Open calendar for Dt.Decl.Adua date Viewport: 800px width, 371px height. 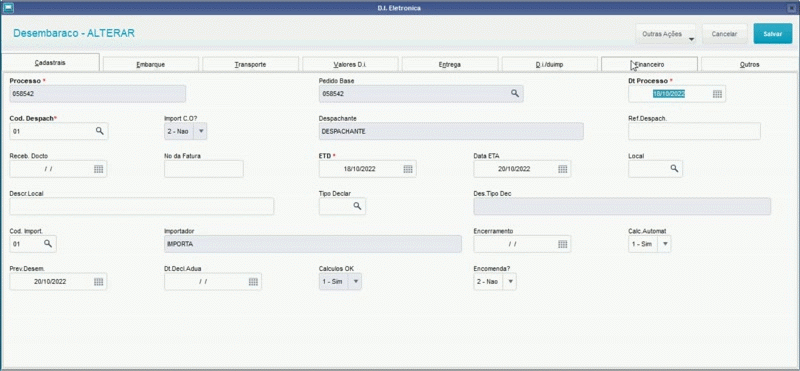coord(253,282)
